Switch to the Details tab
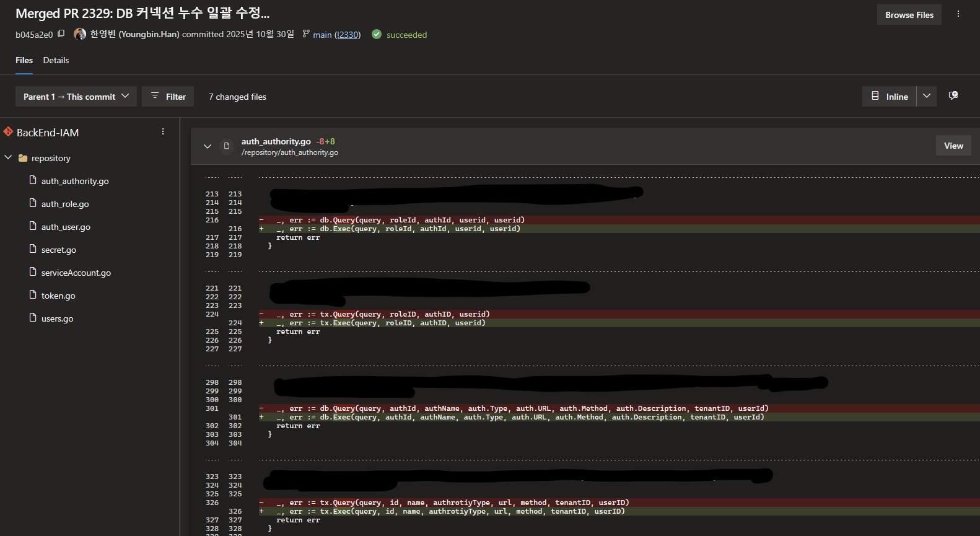 point(56,60)
